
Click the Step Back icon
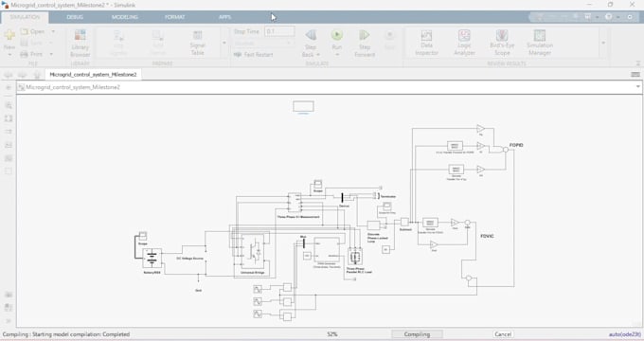[311, 35]
